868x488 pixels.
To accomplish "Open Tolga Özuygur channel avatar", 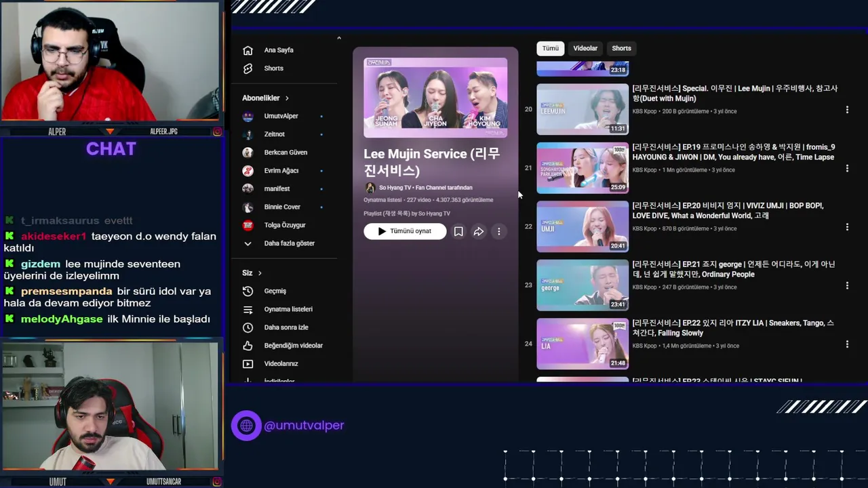I will pyautogui.click(x=248, y=225).
